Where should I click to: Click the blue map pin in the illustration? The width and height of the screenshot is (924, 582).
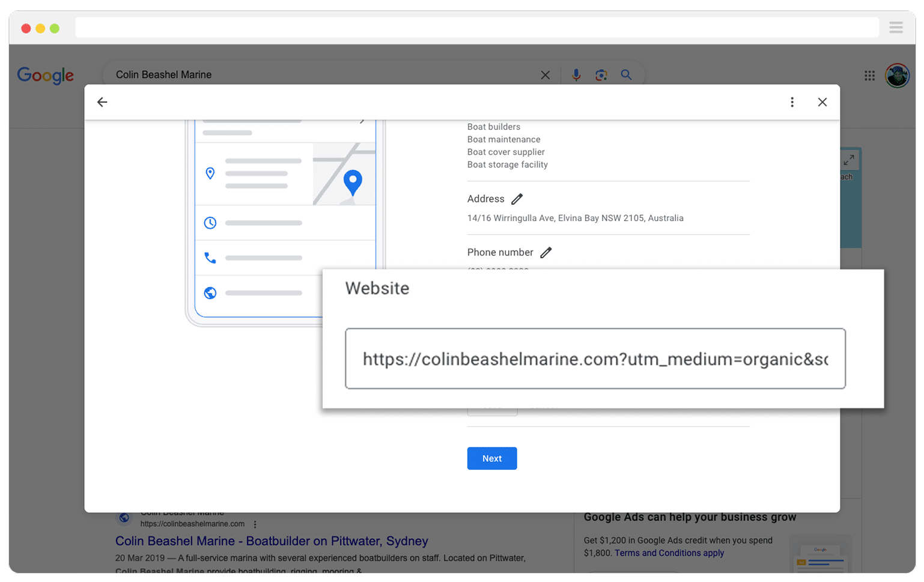click(x=353, y=182)
